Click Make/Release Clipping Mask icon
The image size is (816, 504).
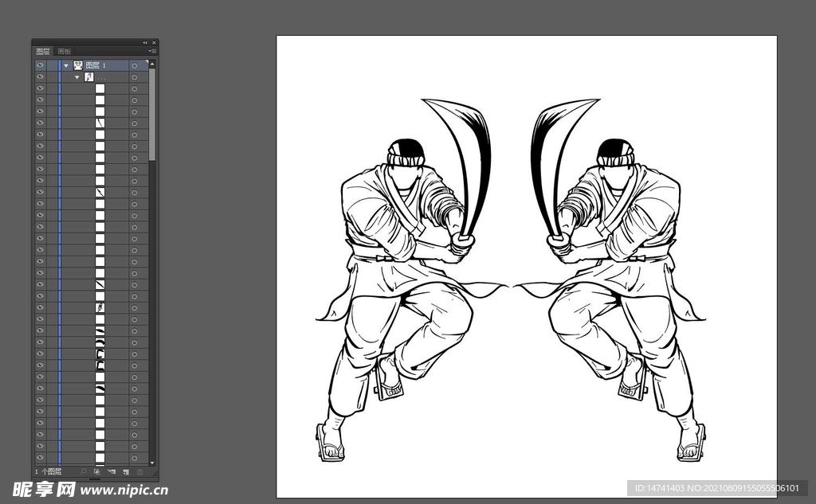click(96, 471)
